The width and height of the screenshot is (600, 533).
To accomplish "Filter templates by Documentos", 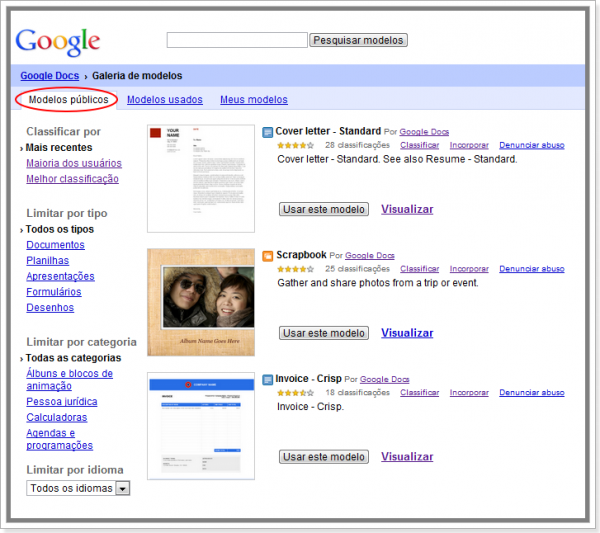I will [x=55, y=245].
